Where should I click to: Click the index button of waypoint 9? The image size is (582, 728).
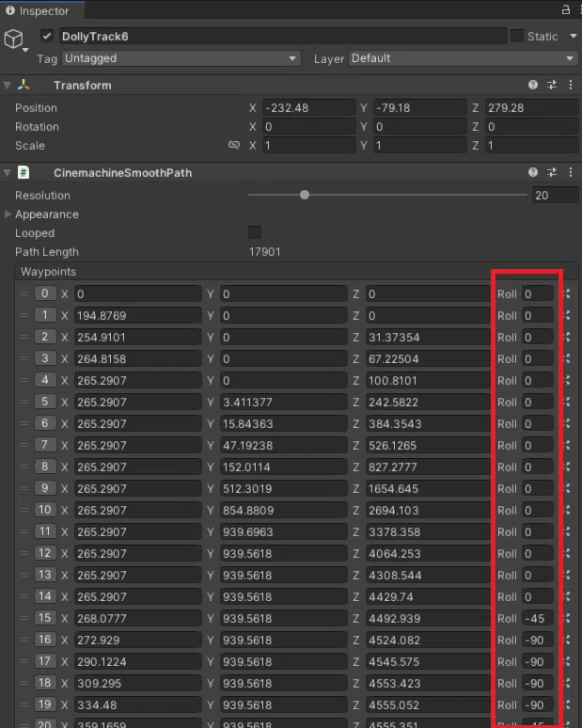(45, 488)
